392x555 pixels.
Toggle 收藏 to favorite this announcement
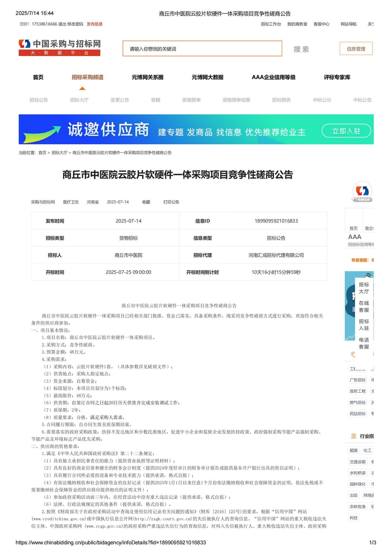pos(146,202)
